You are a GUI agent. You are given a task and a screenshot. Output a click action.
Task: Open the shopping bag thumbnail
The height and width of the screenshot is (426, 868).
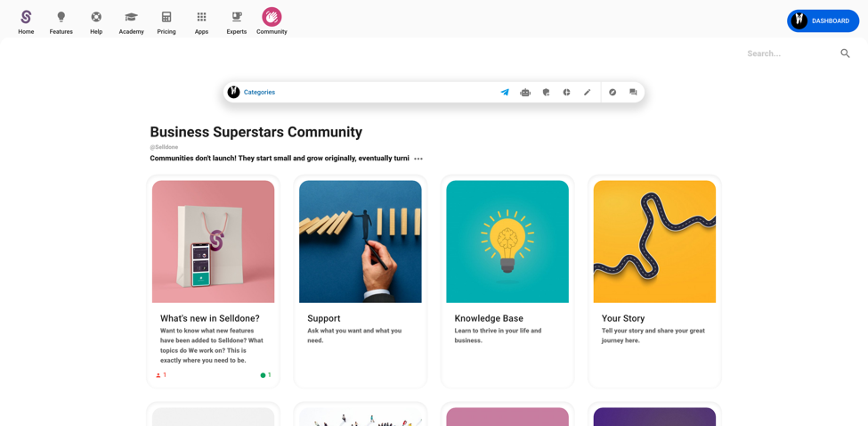[x=213, y=242]
